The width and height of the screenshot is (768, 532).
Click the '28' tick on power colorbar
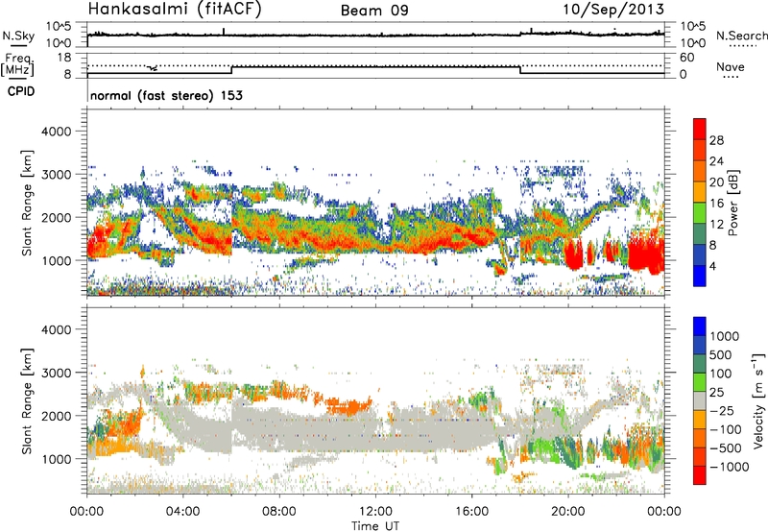tap(716, 140)
